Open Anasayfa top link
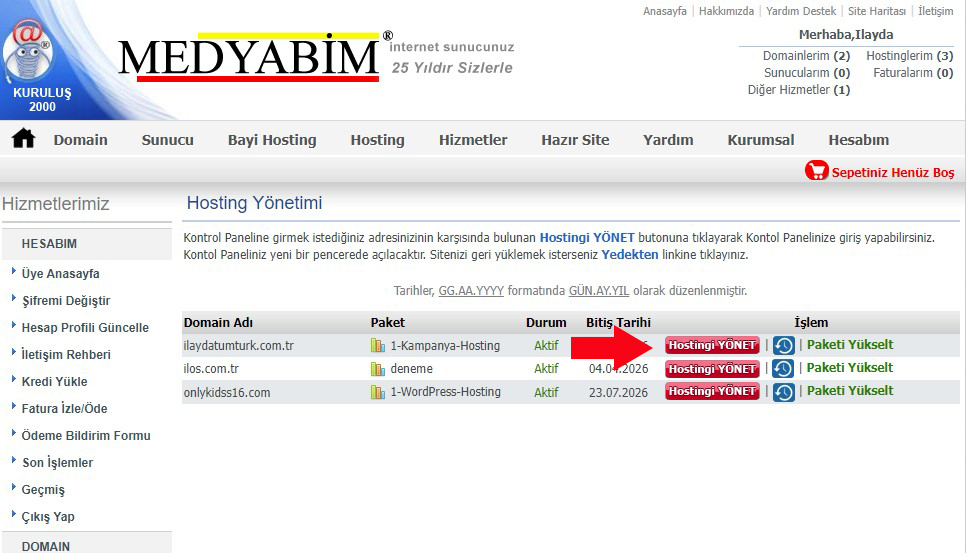The height and width of the screenshot is (553, 966). coord(665,11)
